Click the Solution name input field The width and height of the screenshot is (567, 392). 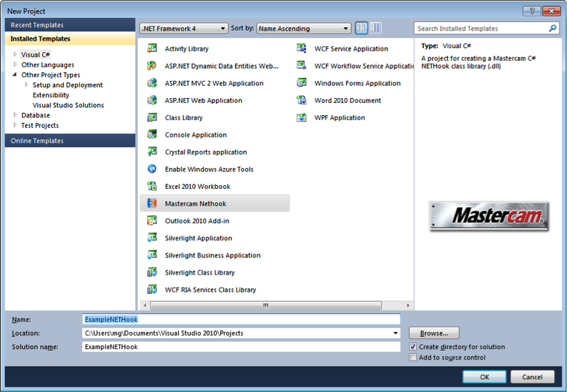(241, 347)
